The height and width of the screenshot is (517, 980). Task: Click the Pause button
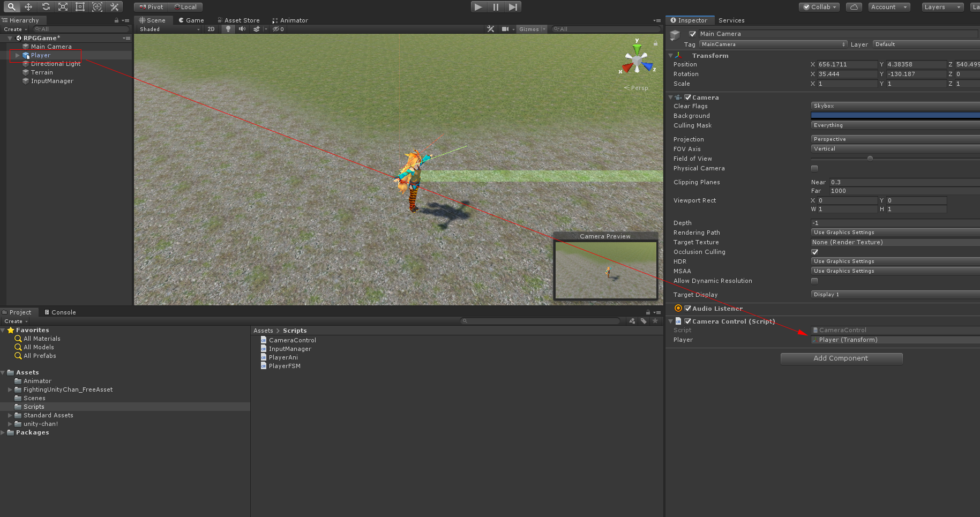(496, 7)
